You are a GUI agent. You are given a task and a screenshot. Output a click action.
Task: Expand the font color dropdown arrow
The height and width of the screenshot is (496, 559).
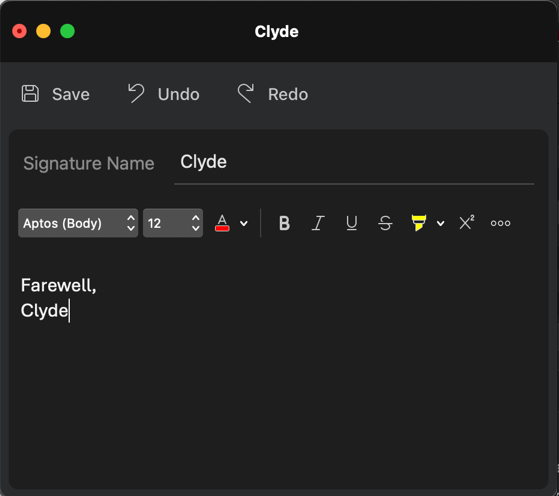pyautogui.click(x=244, y=224)
